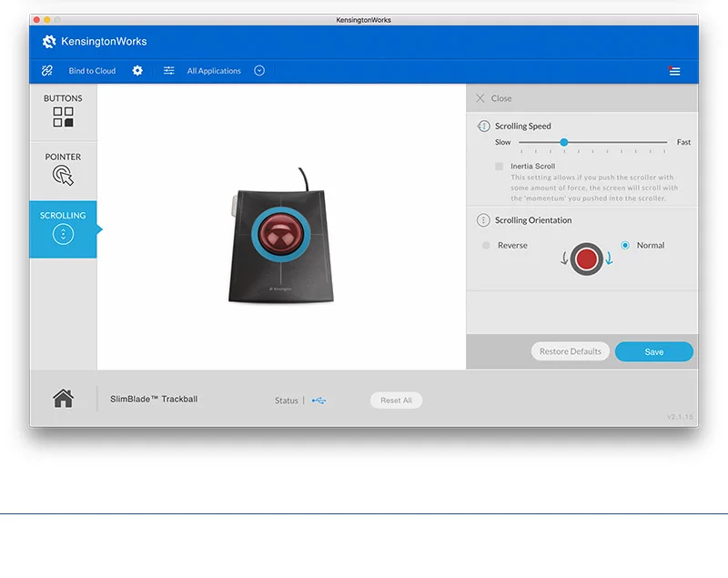Open the hamburger menu
The height and width of the screenshot is (578, 728).
point(674,71)
